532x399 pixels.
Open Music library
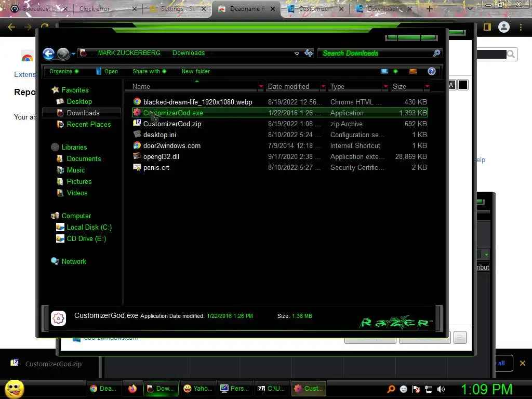[x=76, y=170]
